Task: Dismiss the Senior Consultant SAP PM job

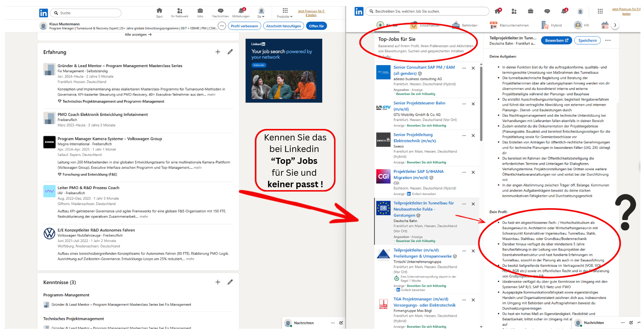Action: [473, 68]
